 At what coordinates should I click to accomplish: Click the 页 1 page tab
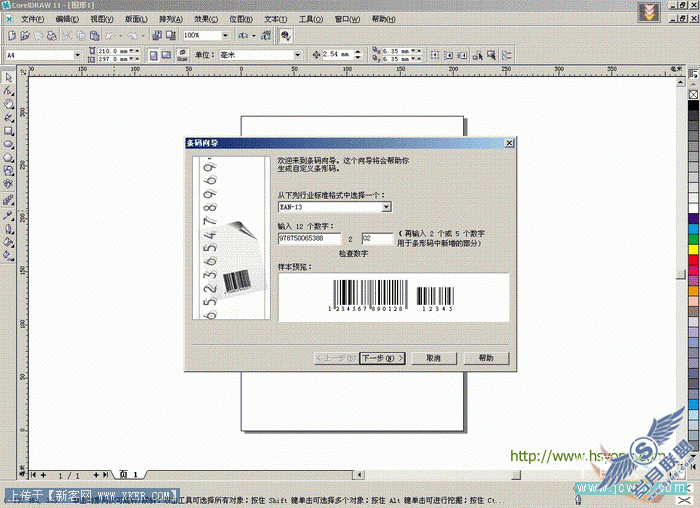point(129,475)
